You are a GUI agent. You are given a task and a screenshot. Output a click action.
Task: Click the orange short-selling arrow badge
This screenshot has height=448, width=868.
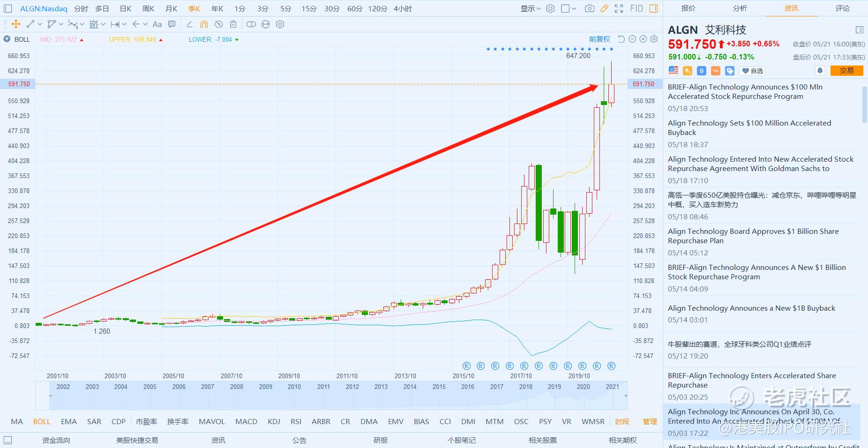click(716, 71)
